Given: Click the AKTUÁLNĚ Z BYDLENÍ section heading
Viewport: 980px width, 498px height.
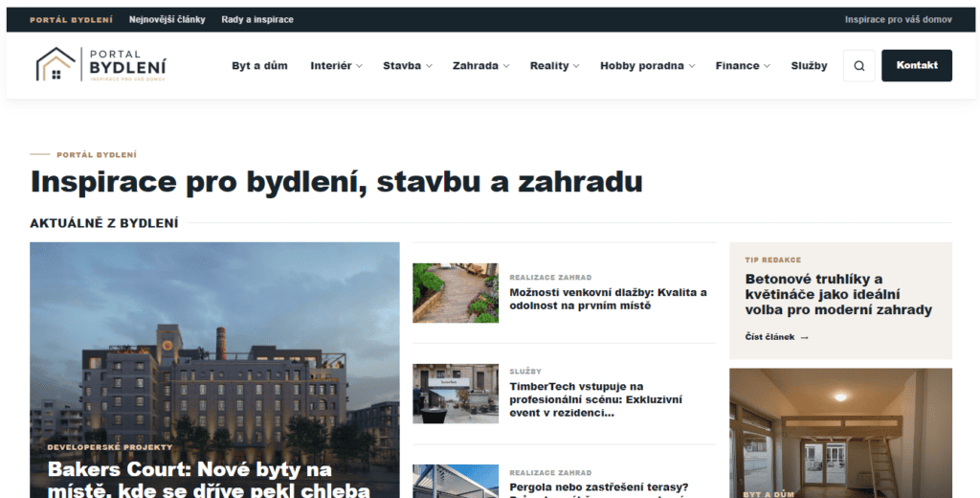Looking at the screenshot, I should (x=104, y=223).
